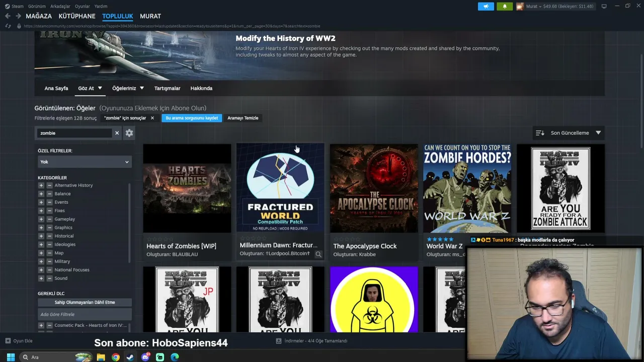This screenshot has height=362, width=644.
Task: Launch Google Chrome from the taskbar
Action: coord(116,357)
